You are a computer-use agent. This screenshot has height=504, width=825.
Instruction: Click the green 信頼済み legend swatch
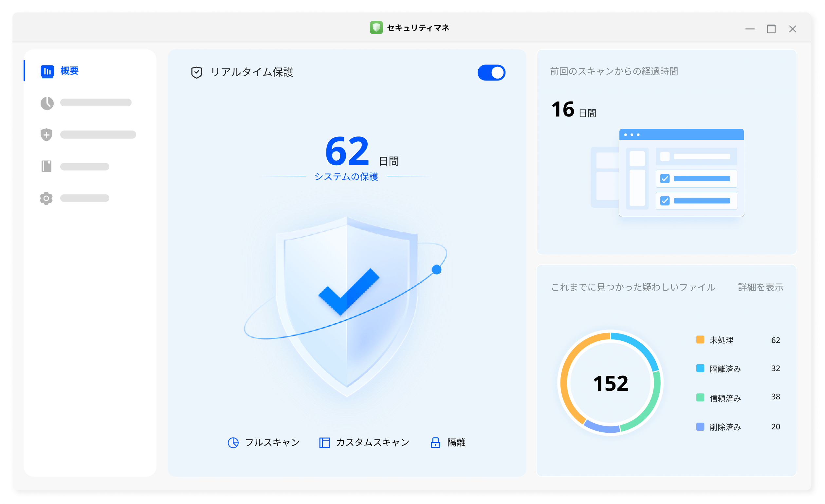pos(700,397)
